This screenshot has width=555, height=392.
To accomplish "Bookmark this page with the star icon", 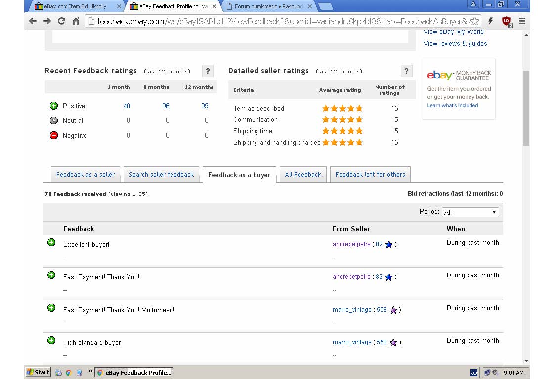I will tap(474, 21).
